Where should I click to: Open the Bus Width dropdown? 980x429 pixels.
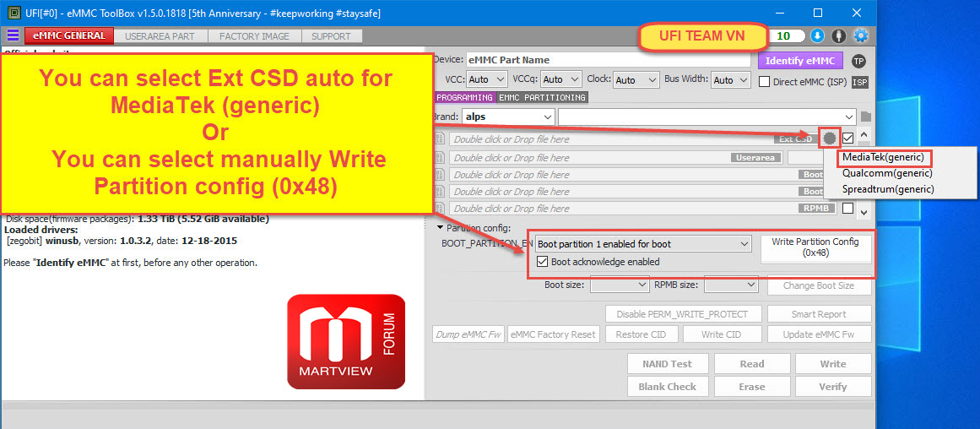pyautogui.click(x=732, y=79)
